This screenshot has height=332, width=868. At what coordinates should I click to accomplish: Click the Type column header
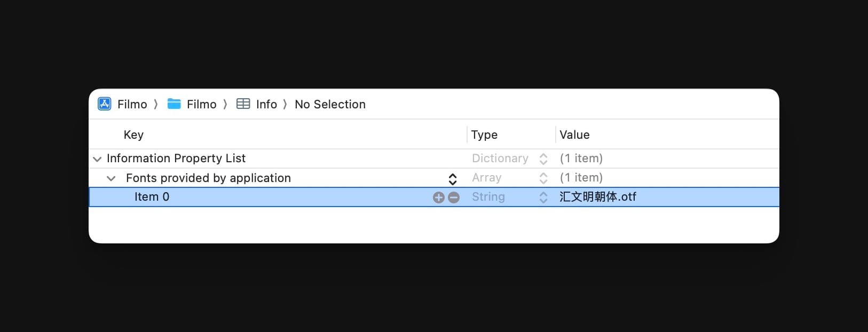coord(484,135)
